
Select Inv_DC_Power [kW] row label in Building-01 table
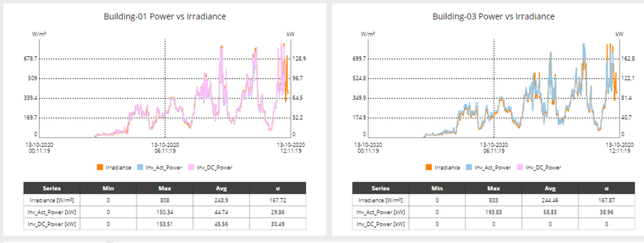click(x=52, y=224)
